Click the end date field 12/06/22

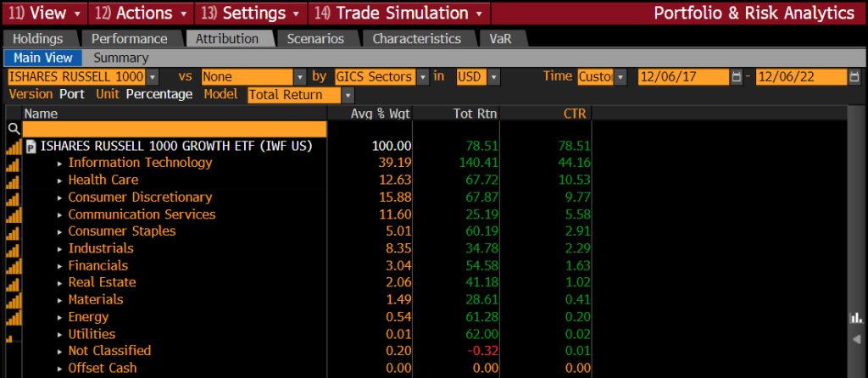click(801, 77)
